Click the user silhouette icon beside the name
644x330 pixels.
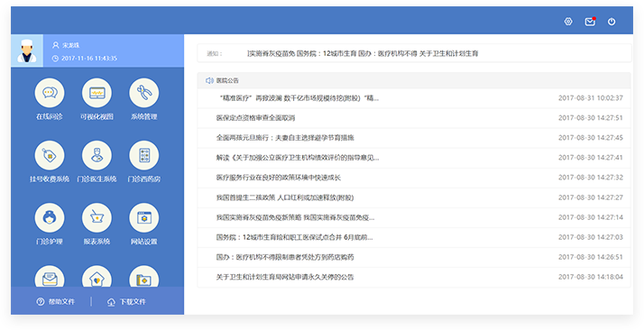(x=55, y=45)
